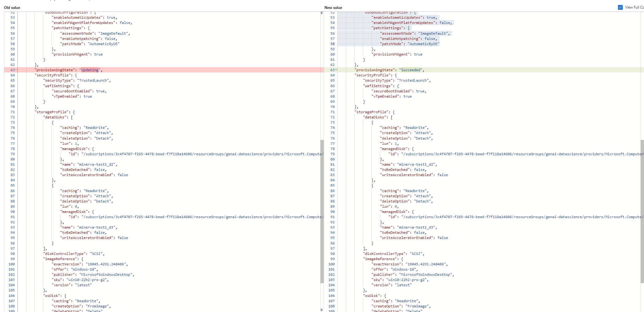
Task: Click "FromImage" createOption in Old value pane
Action: tap(97, 306)
